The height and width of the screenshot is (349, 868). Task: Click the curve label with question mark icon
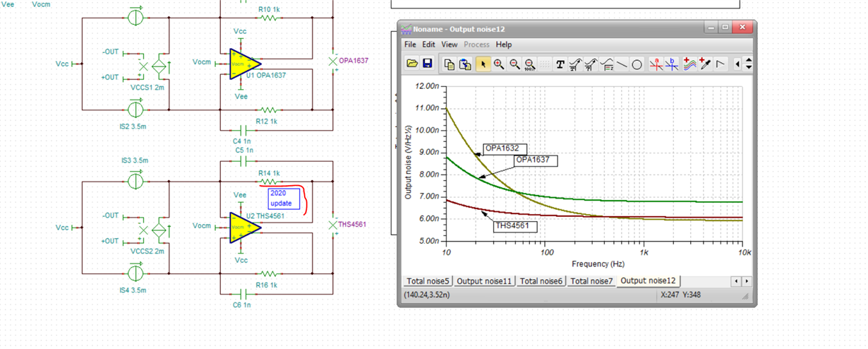pos(591,64)
